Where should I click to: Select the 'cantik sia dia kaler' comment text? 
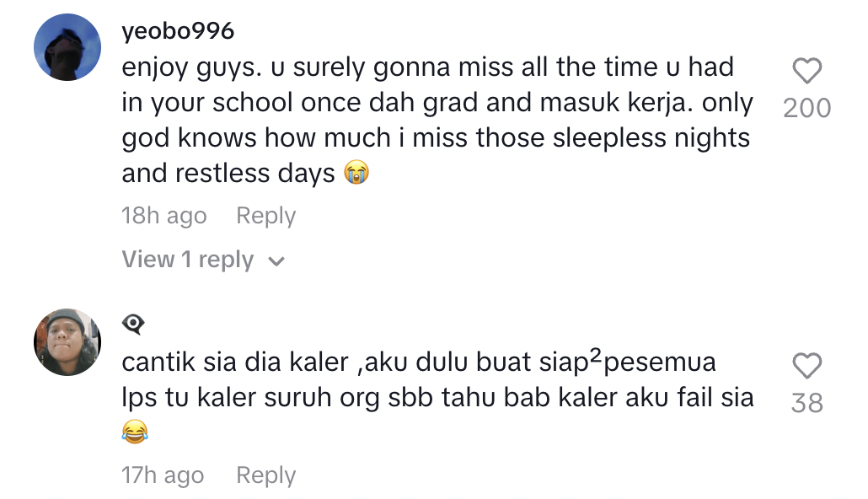click(438, 397)
